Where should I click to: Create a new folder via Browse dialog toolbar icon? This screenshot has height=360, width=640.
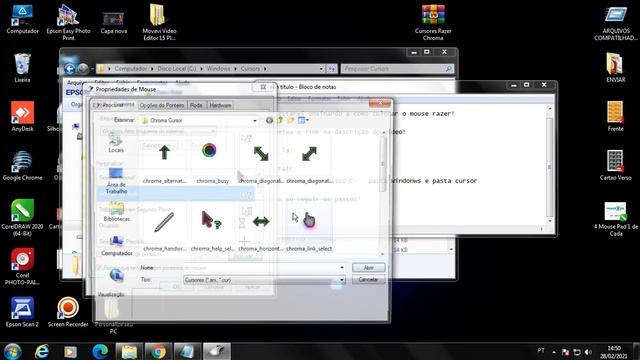291,120
